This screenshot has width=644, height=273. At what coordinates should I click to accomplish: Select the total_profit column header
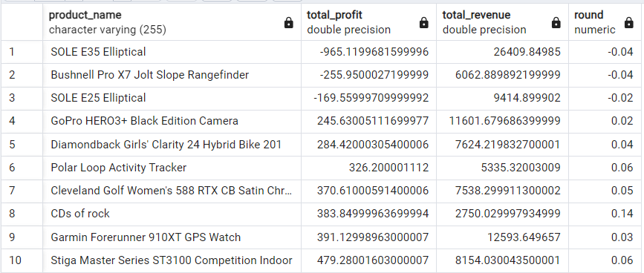click(x=368, y=22)
